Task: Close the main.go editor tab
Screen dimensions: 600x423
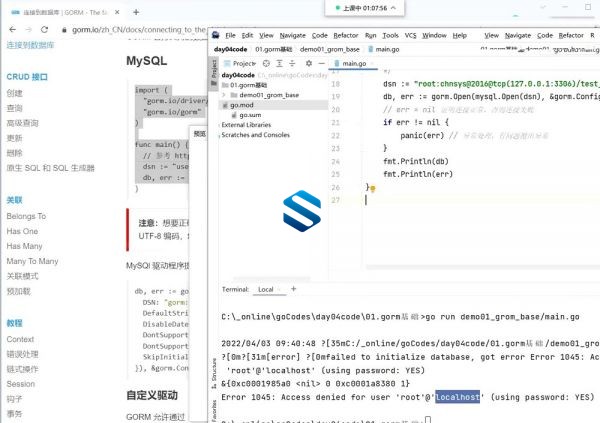Action: (372, 64)
